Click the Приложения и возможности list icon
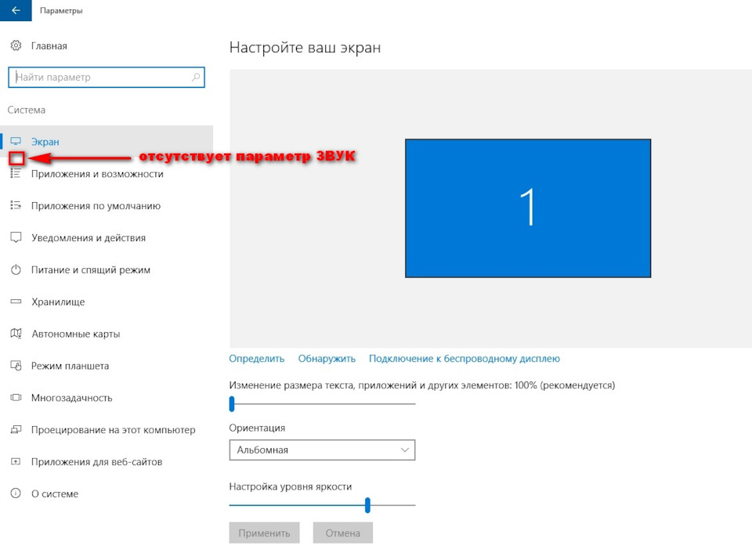 pyautogui.click(x=16, y=174)
